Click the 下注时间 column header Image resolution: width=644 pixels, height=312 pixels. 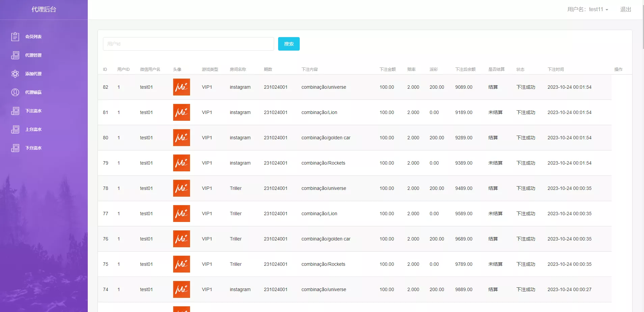pyautogui.click(x=556, y=69)
